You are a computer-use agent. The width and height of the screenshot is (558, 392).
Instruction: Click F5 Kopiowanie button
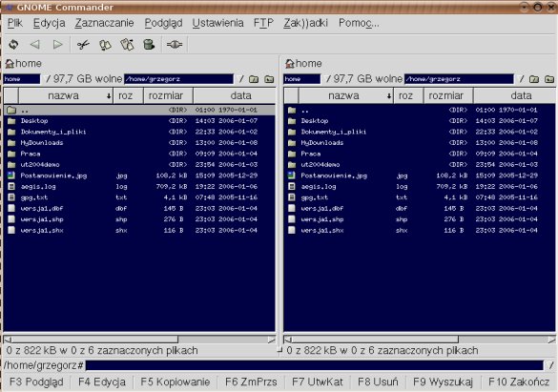pos(176,382)
